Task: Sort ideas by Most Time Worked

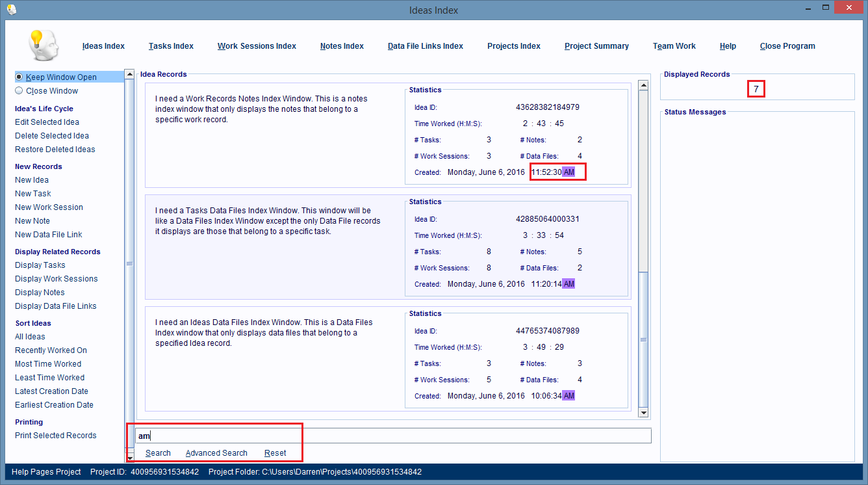Action: click(48, 364)
